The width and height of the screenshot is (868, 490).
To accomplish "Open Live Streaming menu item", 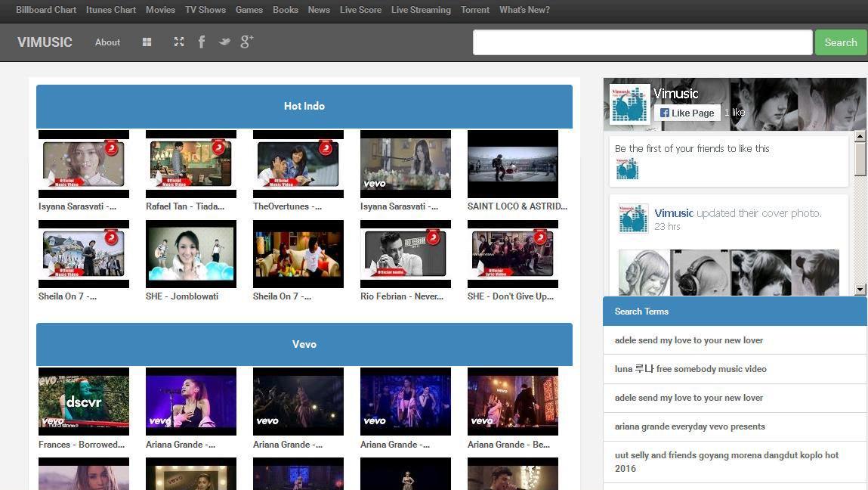I will pos(421,10).
